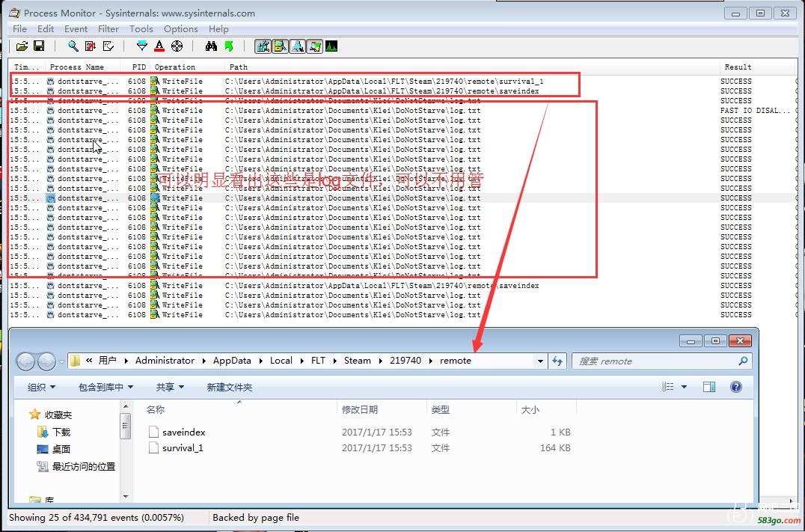The image size is (805, 532).
Task: Click the Explorer Back navigation button
Action: pyautogui.click(x=25, y=361)
